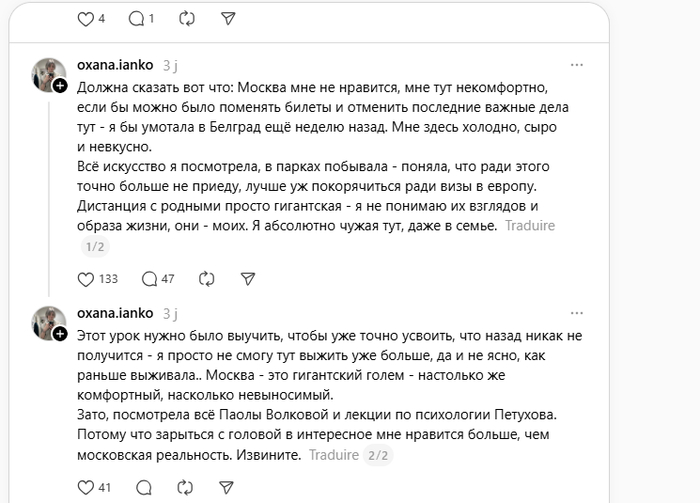Like the top post with 4 likes
The width and height of the screenshot is (700, 503).
pos(85,18)
